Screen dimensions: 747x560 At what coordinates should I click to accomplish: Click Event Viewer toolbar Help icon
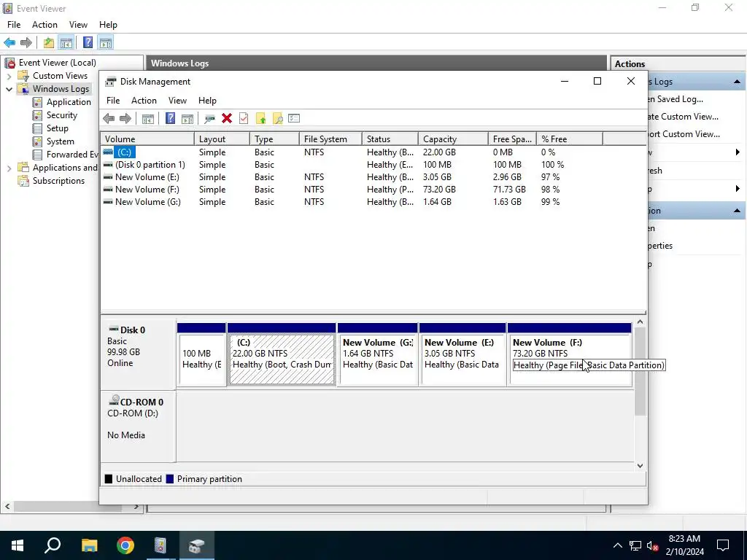(88, 43)
